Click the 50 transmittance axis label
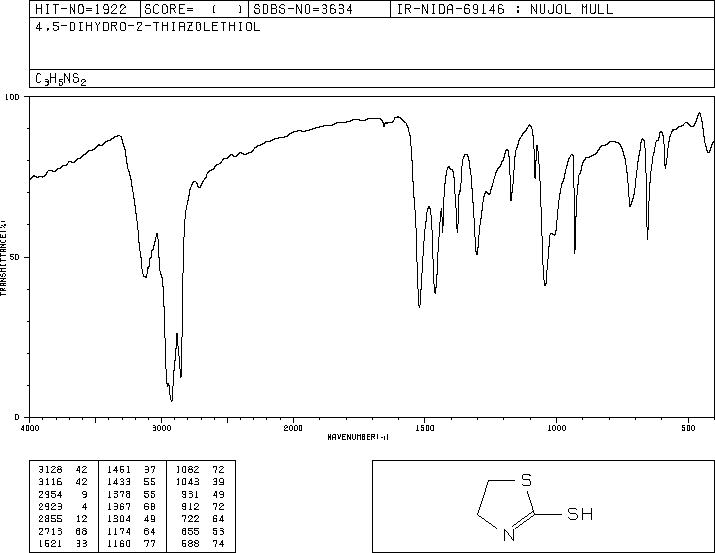This screenshot has height=553, width=715. pos(15,257)
